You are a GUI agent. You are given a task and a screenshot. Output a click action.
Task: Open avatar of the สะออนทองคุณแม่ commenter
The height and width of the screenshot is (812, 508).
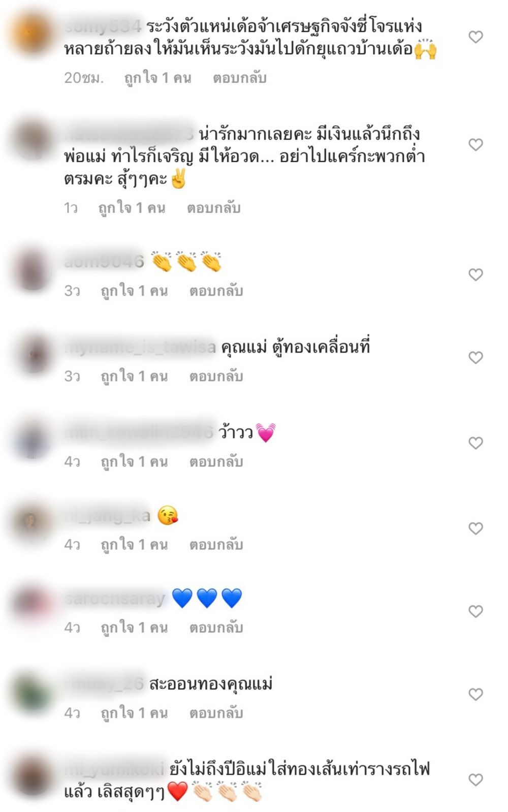pyautogui.click(x=33, y=691)
